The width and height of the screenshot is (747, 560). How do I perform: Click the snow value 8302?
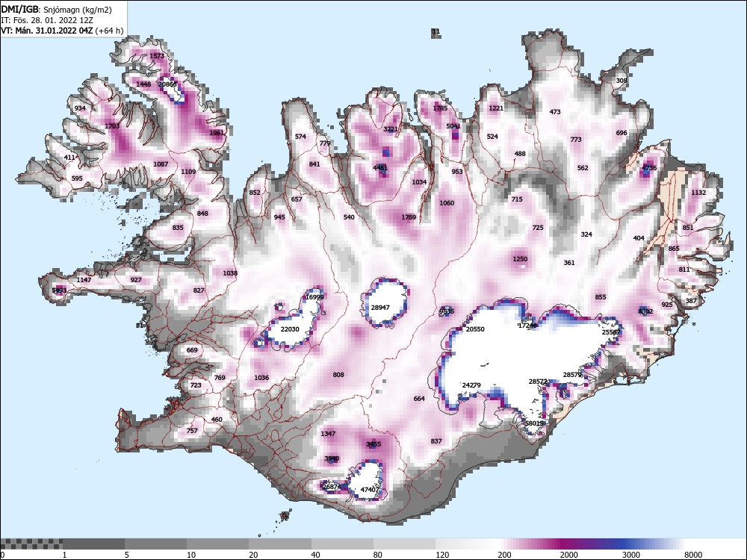click(645, 311)
